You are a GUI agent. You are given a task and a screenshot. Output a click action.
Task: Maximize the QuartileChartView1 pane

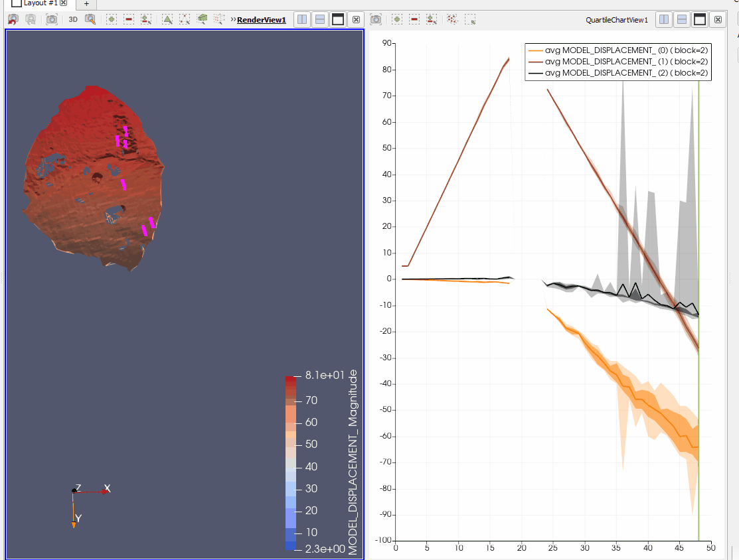click(700, 20)
